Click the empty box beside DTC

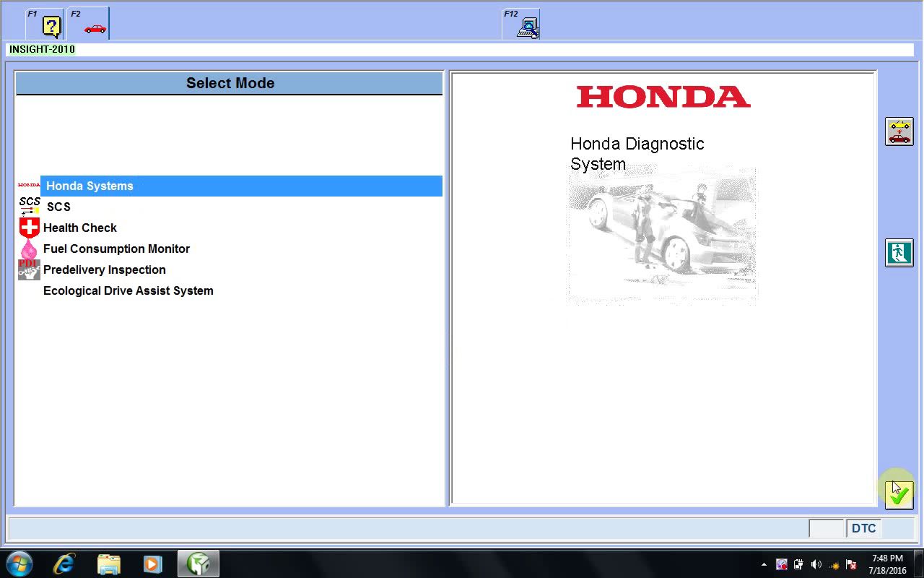point(827,528)
